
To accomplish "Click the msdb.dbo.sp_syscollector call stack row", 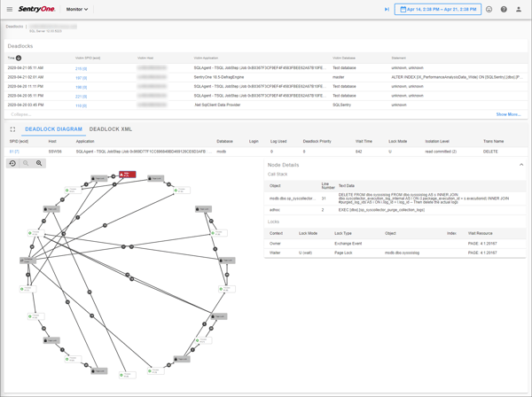I will click(x=395, y=198).
